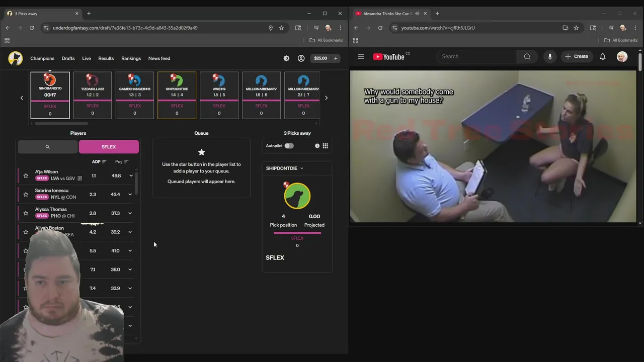
Task: Click the Underdog logo icon
Action: (x=15, y=58)
